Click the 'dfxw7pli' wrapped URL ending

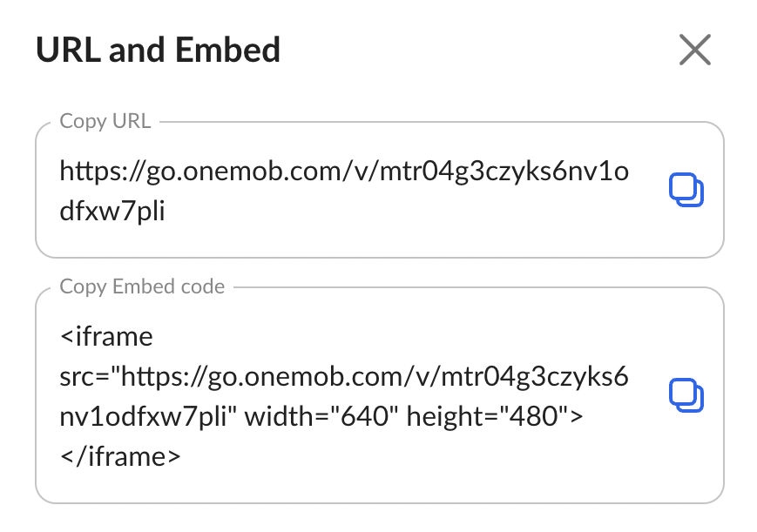(x=112, y=211)
